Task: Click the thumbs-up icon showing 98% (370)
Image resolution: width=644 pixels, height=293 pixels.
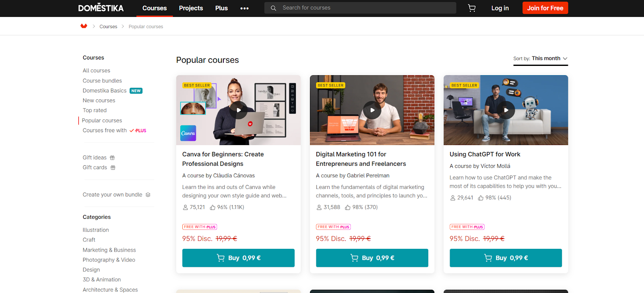Action: click(x=348, y=207)
